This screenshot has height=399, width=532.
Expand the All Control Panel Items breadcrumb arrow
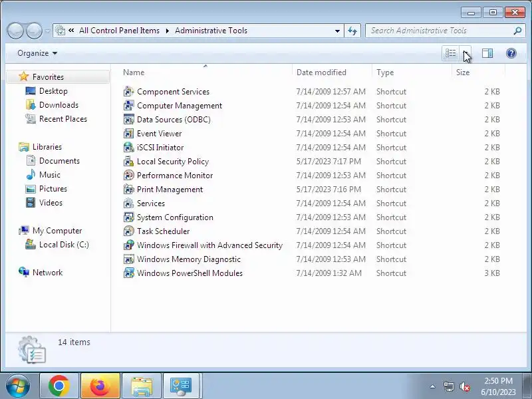click(168, 31)
